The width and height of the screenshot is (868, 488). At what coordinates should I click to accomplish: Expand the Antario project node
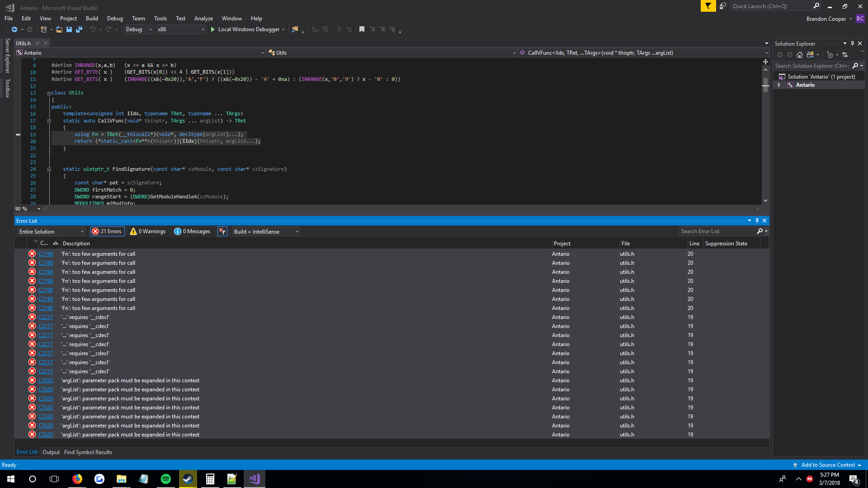click(779, 85)
